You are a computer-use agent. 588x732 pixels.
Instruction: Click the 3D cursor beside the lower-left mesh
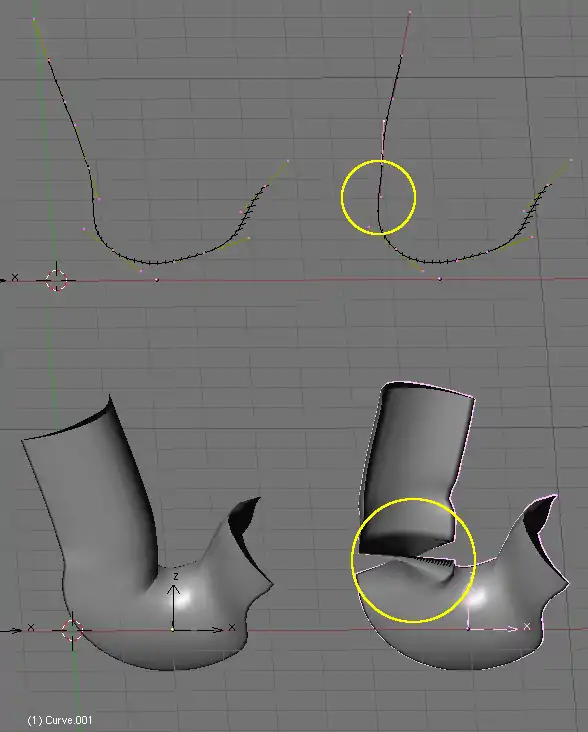[72, 630]
